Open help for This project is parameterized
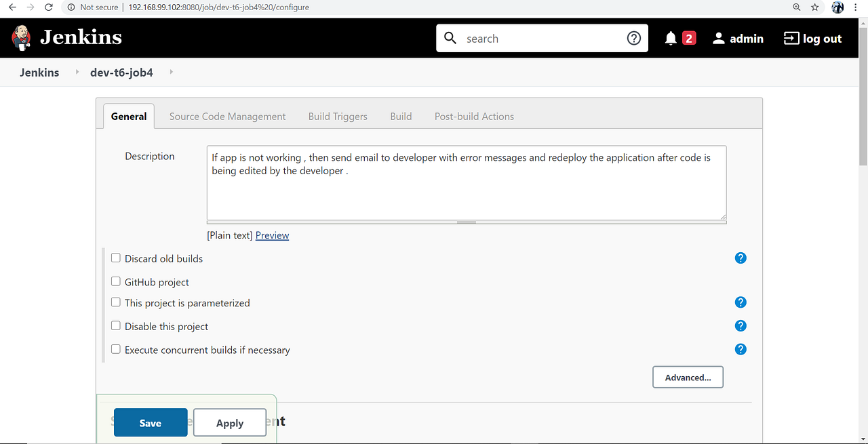The height and width of the screenshot is (444, 868). point(741,302)
